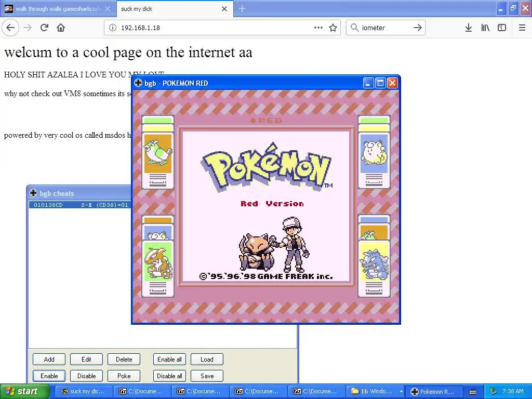
Task: Click the keyboard icon in taskbar
Action: point(473,392)
